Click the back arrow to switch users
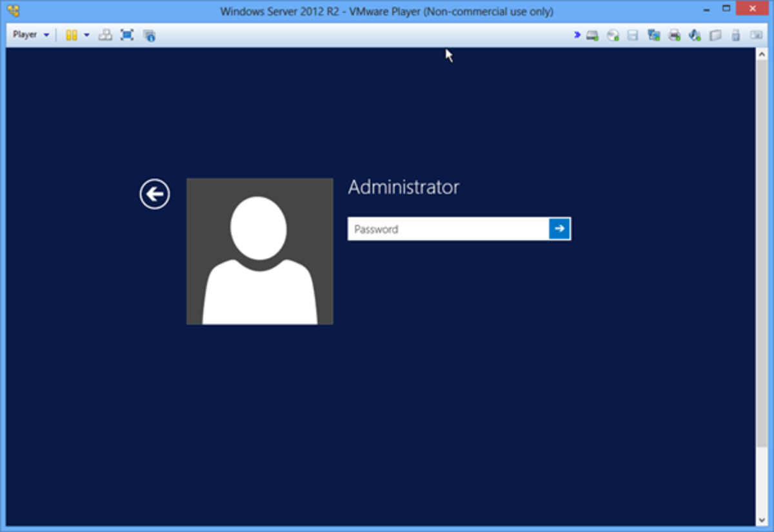This screenshot has width=774, height=532. click(154, 193)
